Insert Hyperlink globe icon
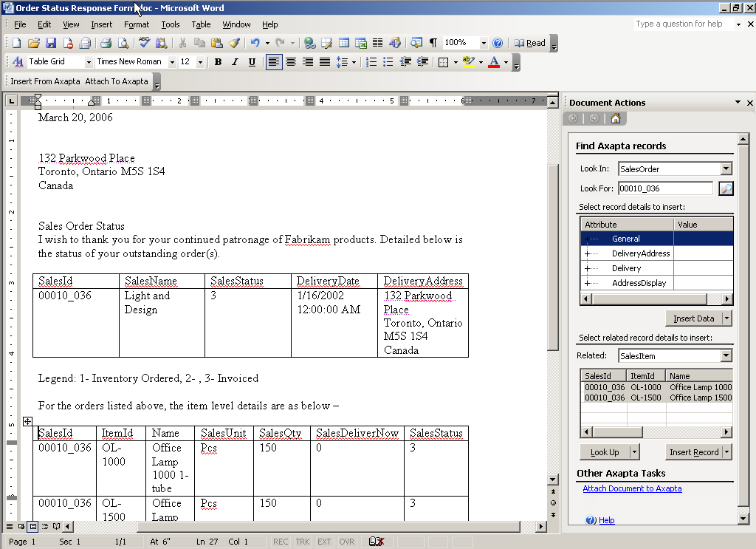756x549 pixels. (310, 43)
